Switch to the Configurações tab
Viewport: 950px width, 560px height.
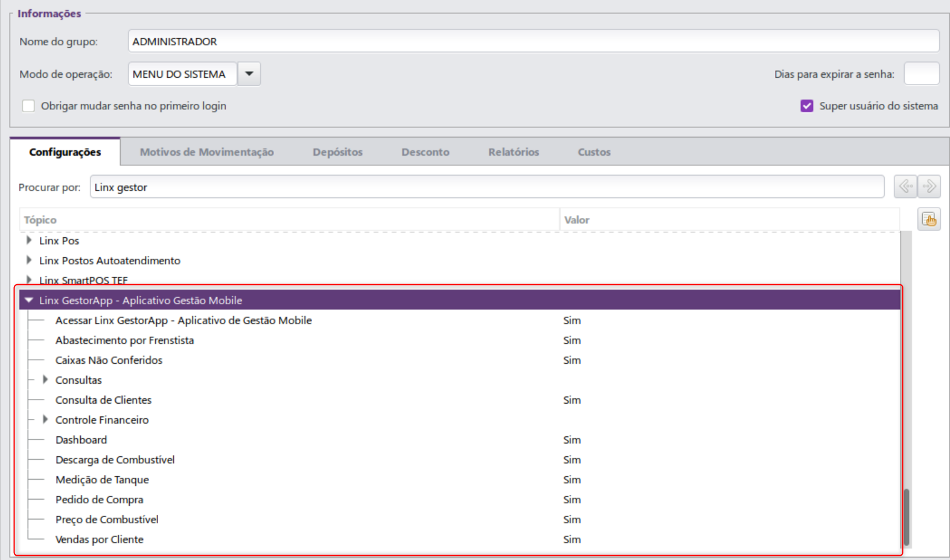[65, 152]
